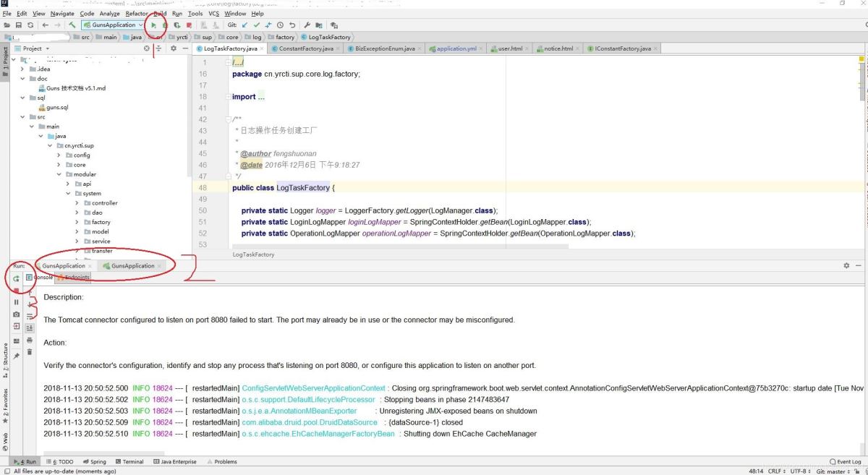868x475 pixels.
Task: Toggle scroll-to-end in the console
Action: click(30, 328)
